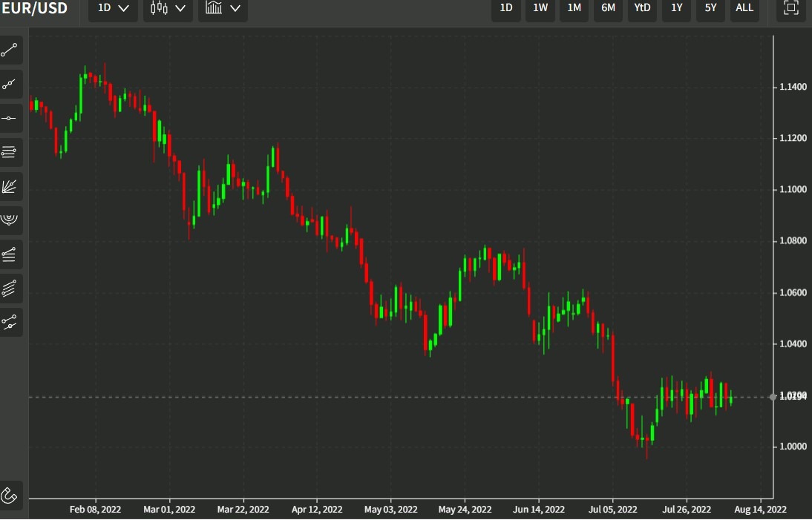Viewport: 812px width, 520px height.
Task: Click the Apr 12, 2022 date label
Action: [x=317, y=510]
